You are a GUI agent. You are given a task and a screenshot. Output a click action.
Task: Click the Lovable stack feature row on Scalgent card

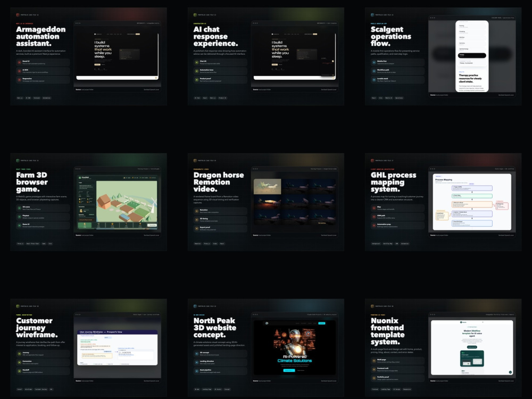(x=397, y=80)
